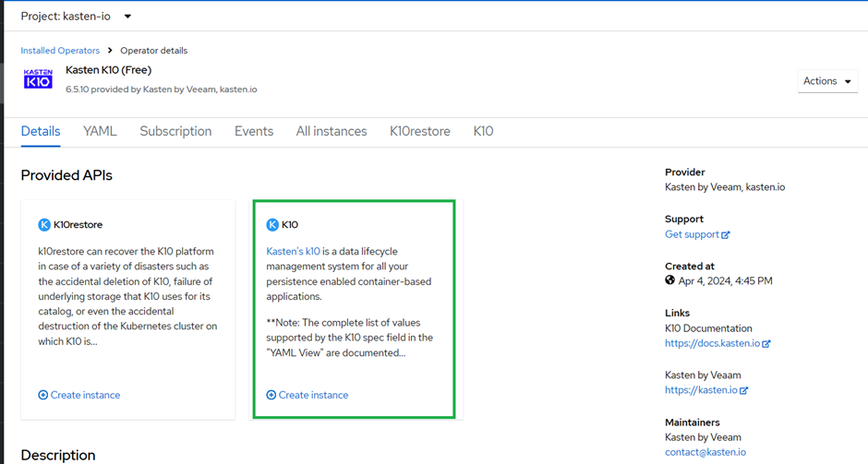Click the K10restore card title
868x464 pixels.
78,224
